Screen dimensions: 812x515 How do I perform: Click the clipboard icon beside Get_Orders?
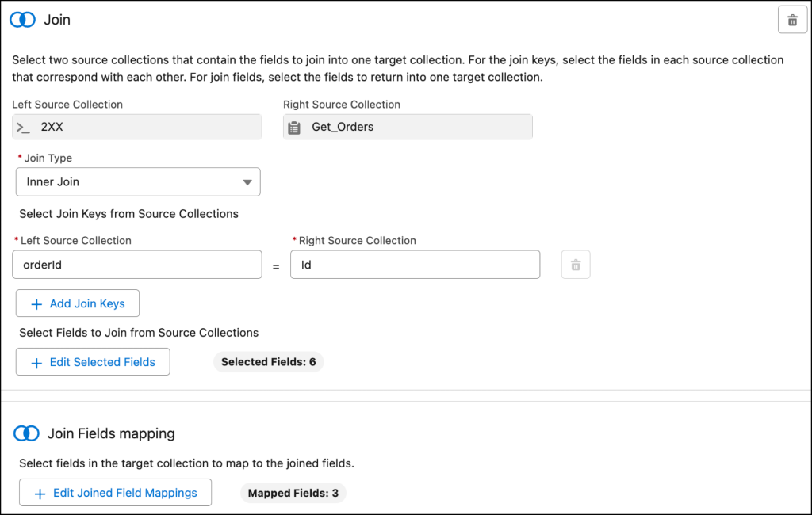coord(294,127)
